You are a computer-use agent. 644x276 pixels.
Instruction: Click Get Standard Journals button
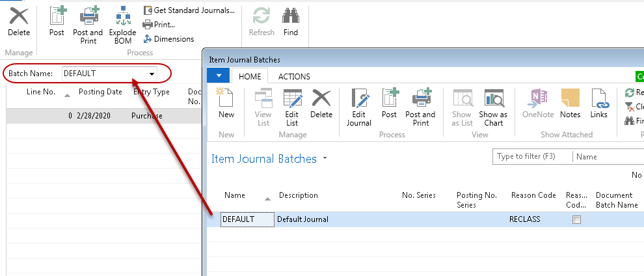pyautogui.click(x=189, y=10)
